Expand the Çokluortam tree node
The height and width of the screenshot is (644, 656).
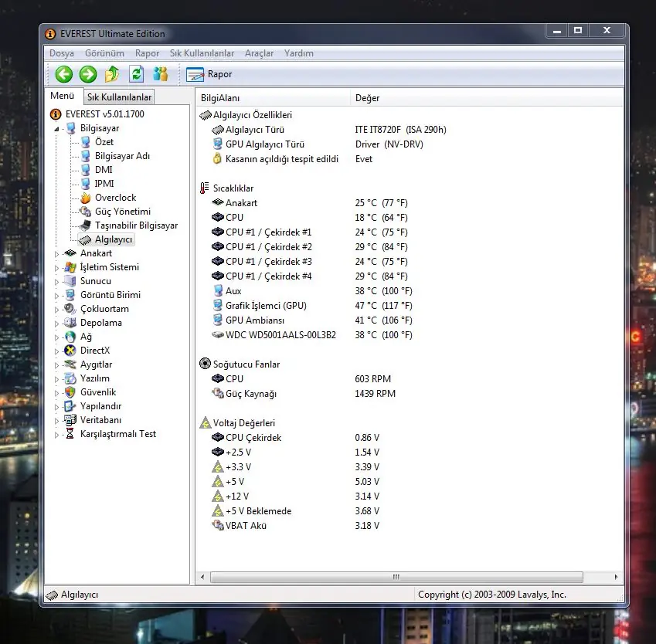pos(56,310)
